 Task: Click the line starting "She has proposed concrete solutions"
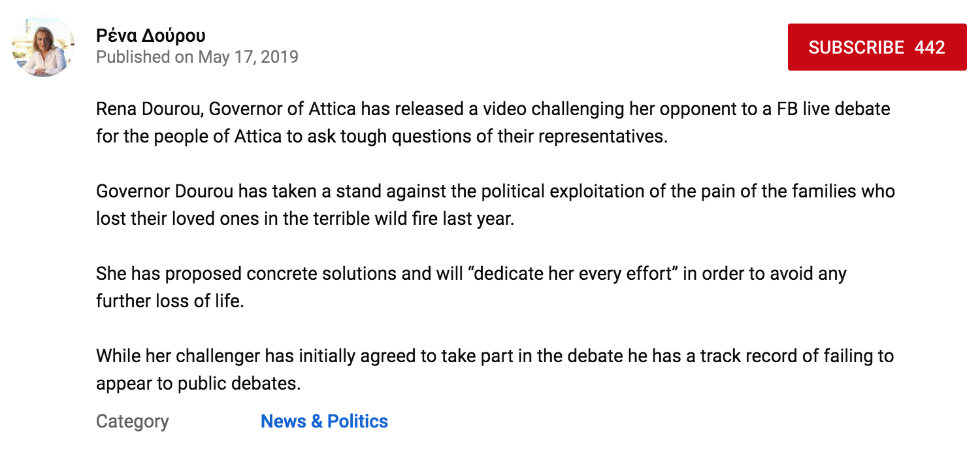point(471,273)
